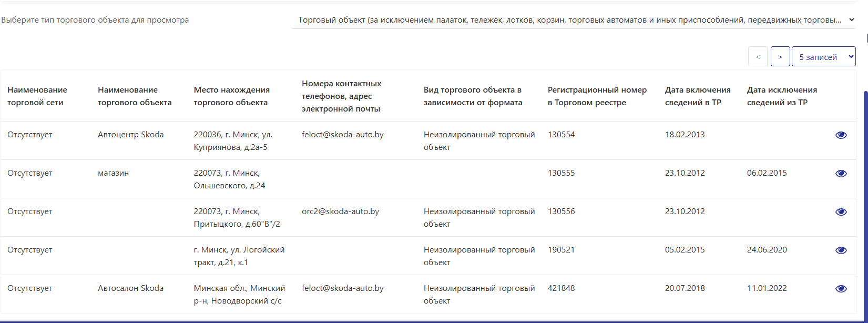View details of record 130555
Image resolution: width=868 pixels, height=323 pixels.
point(841,174)
